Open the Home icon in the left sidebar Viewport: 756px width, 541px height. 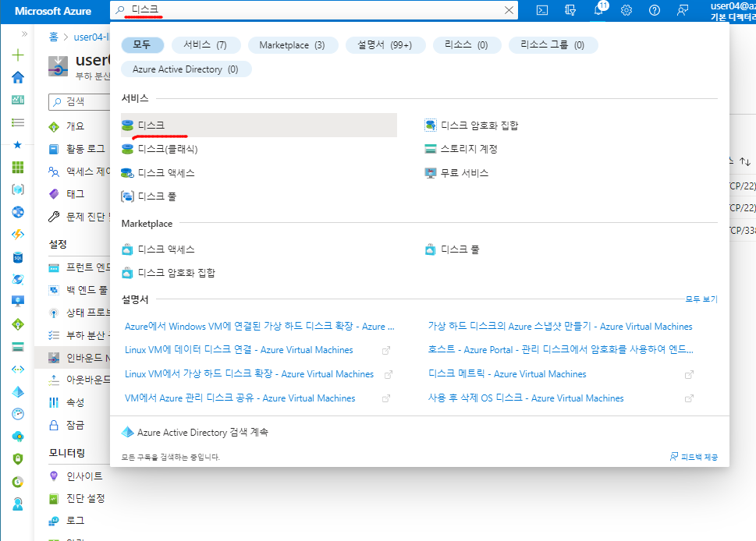click(18, 77)
